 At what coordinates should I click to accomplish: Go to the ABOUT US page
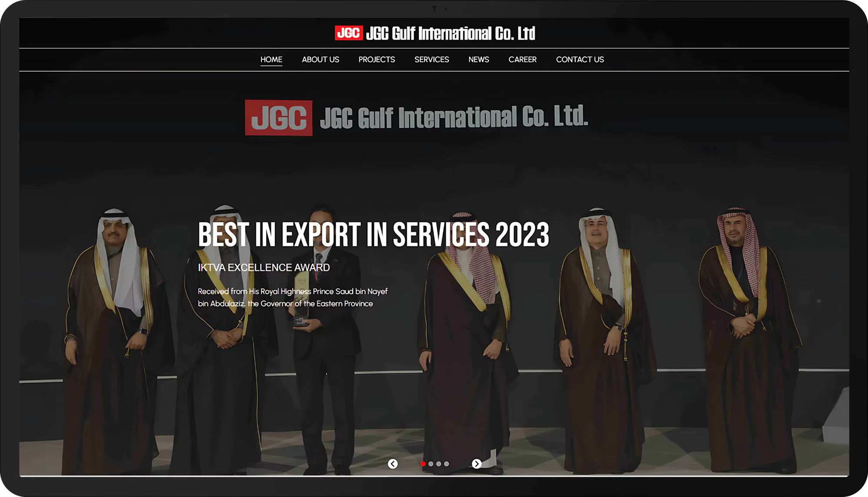(x=320, y=60)
